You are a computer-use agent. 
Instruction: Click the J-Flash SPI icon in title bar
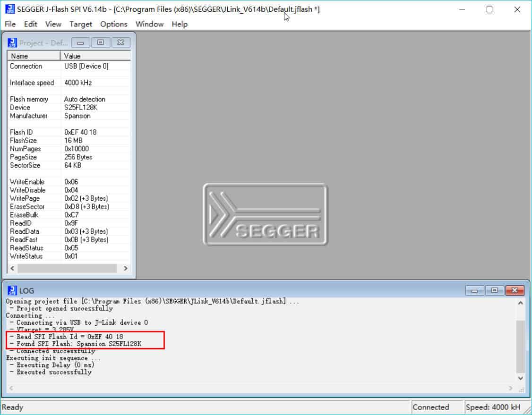(x=9, y=9)
